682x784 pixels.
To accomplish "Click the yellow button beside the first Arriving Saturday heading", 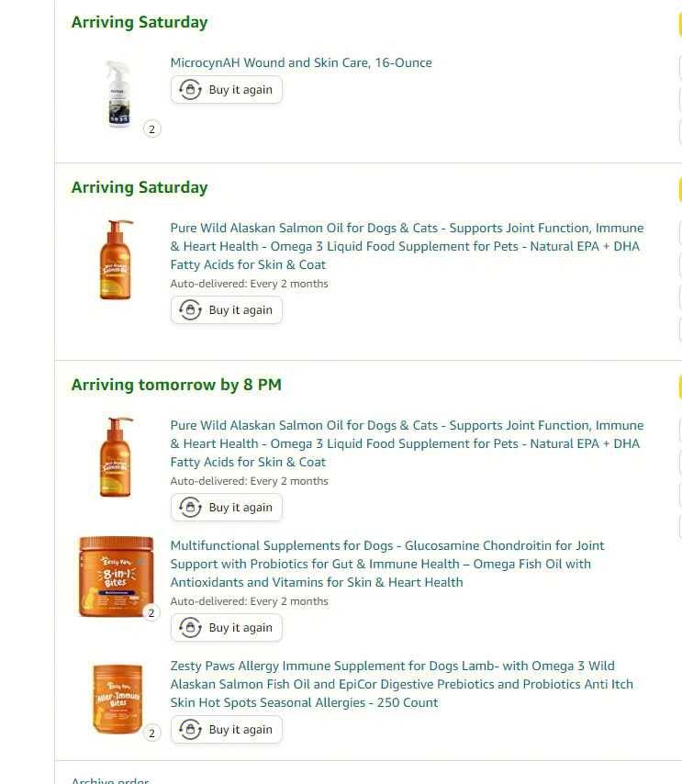I will click(679, 24).
